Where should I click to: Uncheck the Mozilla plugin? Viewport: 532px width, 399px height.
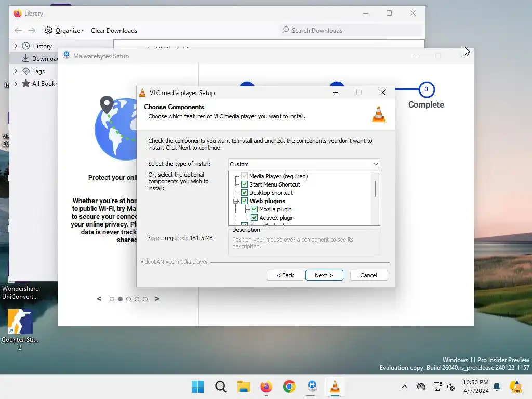(x=254, y=209)
